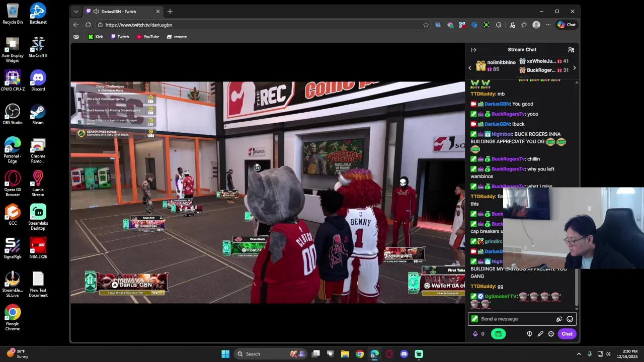
Task: Open OgSmokeTTV username in chat
Action: coord(501,297)
